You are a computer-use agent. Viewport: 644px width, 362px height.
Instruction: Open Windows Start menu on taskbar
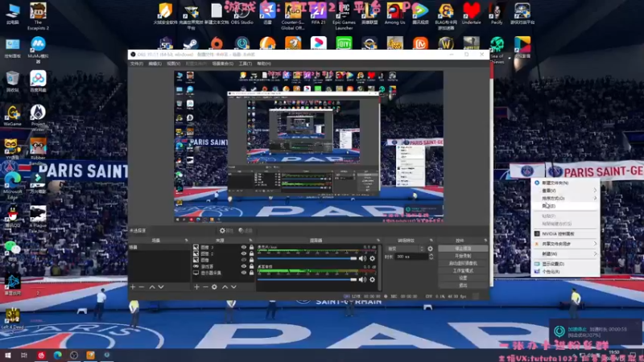coord(8,355)
